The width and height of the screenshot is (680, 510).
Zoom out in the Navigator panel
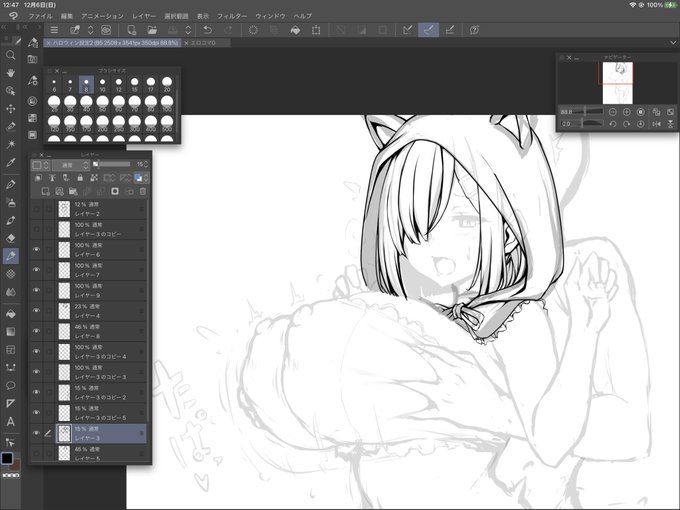coord(612,112)
